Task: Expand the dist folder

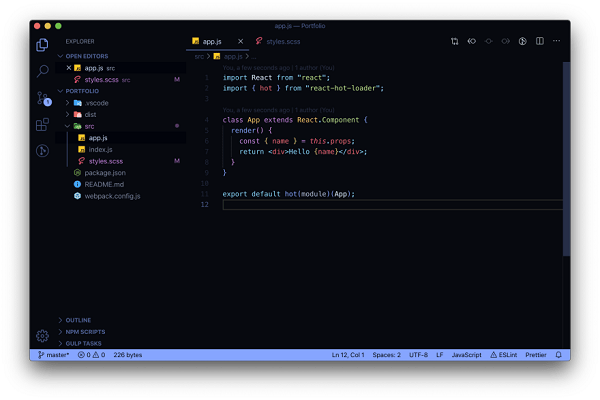Action: click(x=90, y=115)
